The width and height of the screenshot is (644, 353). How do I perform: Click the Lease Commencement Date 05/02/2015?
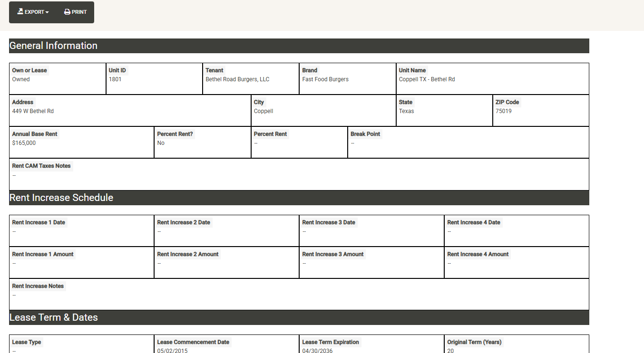[x=172, y=351]
